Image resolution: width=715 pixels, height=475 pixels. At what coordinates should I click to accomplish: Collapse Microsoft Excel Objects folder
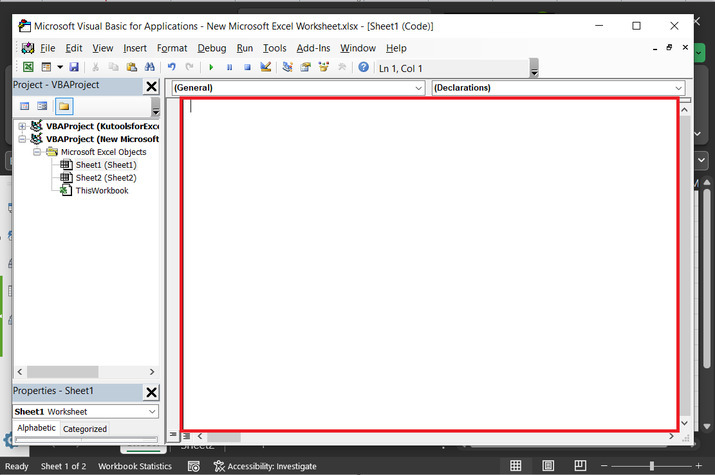coord(37,152)
